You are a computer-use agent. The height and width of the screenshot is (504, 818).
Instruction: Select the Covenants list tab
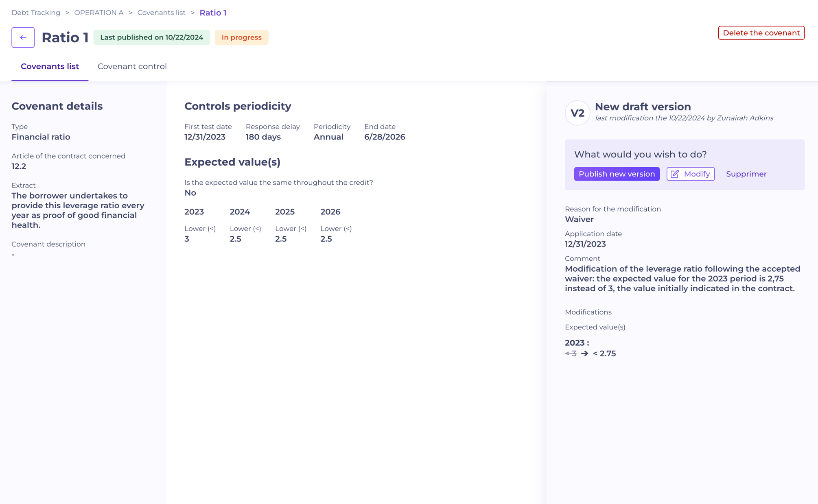(x=50, y=66)
